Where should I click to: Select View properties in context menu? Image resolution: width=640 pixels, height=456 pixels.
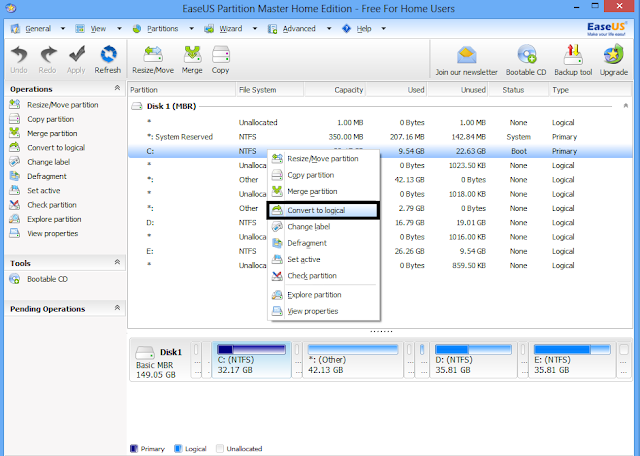(323, 311)
